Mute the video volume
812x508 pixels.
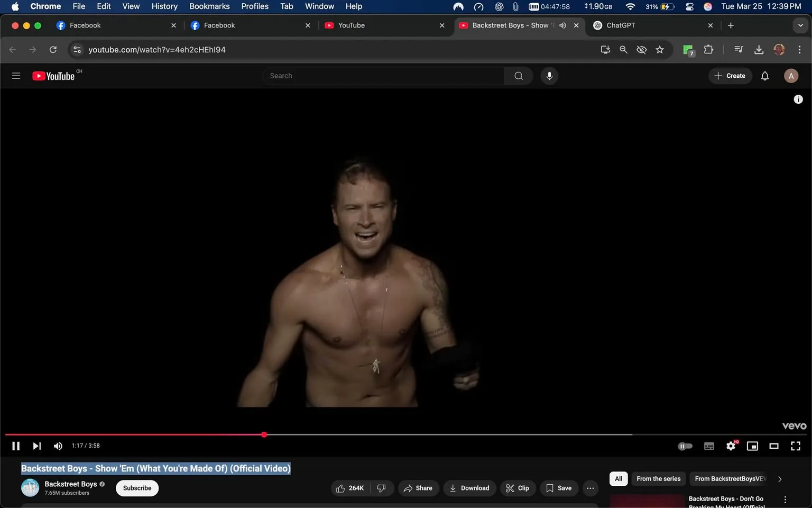click(x=58, y=446)
